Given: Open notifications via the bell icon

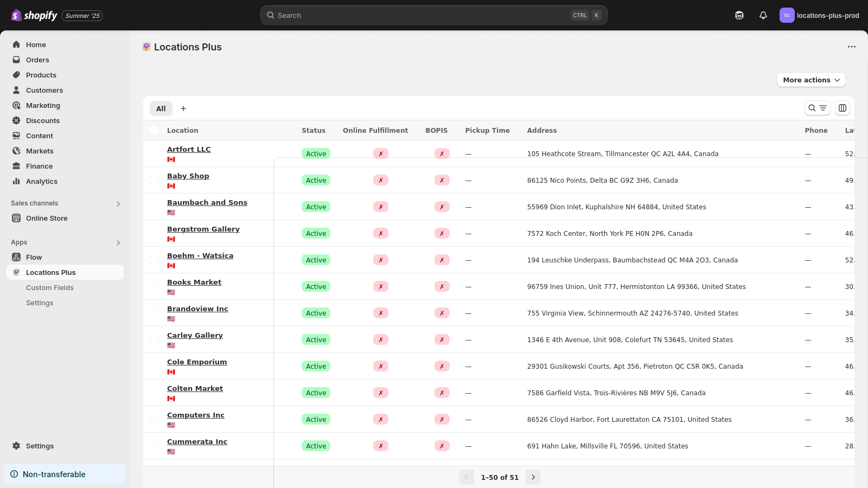Looking at the screenshot, I should [763, 15].
